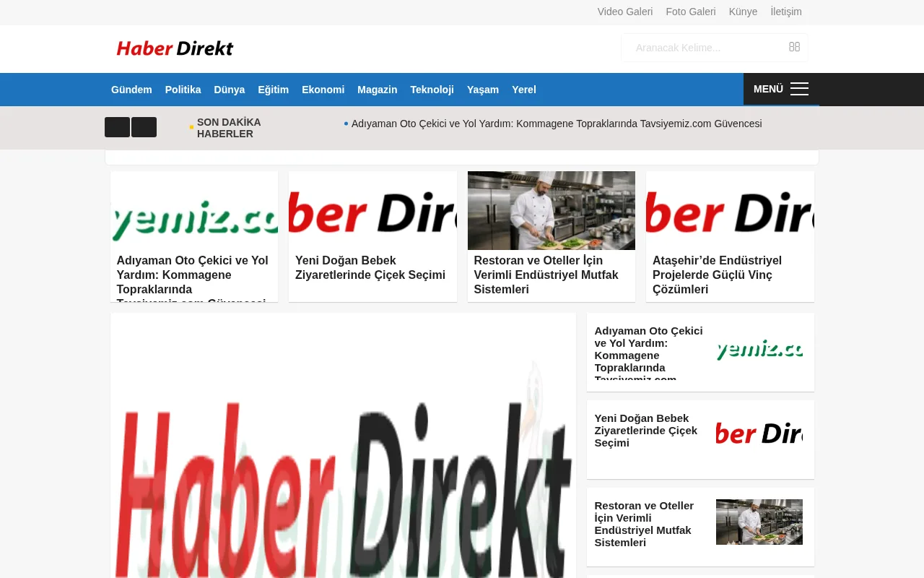924x578 pixels.
Task: Open Foto Galeri
Action: (690, 12)
